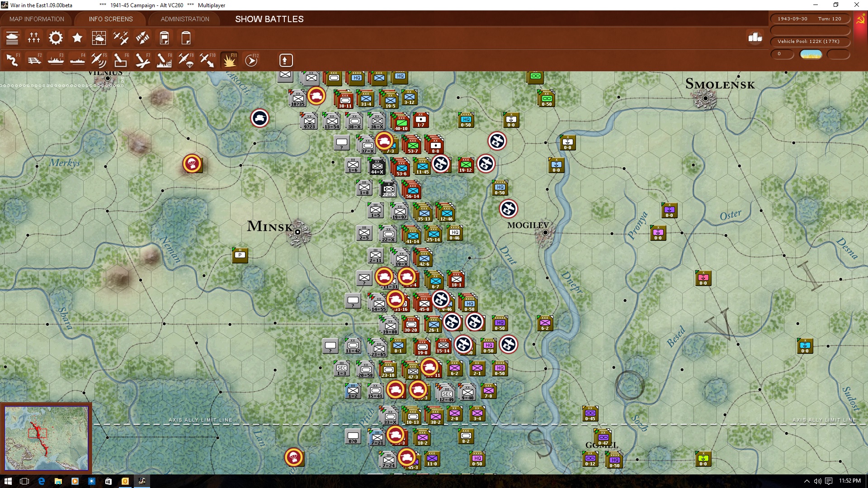Open the air doctrine planes icon
This screenshot has height=488, width=868.
coord(121,38)
